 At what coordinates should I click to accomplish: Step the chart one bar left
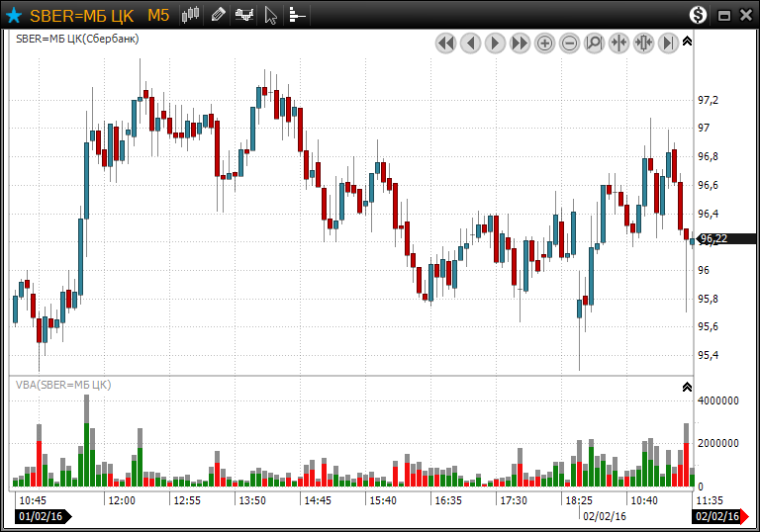(x=470, y=43)
